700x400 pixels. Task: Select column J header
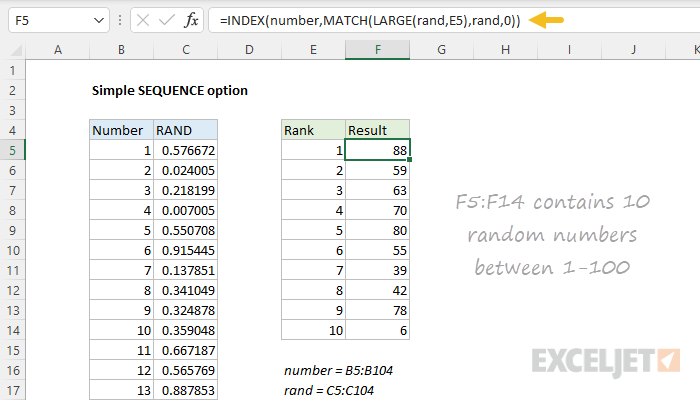click(633, 50)
